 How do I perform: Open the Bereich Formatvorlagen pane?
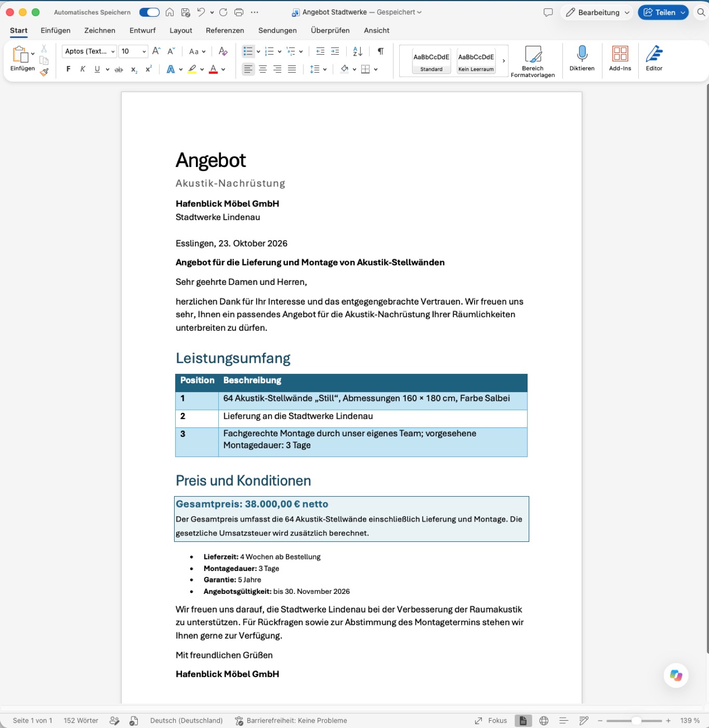click(x=533, y=61)
